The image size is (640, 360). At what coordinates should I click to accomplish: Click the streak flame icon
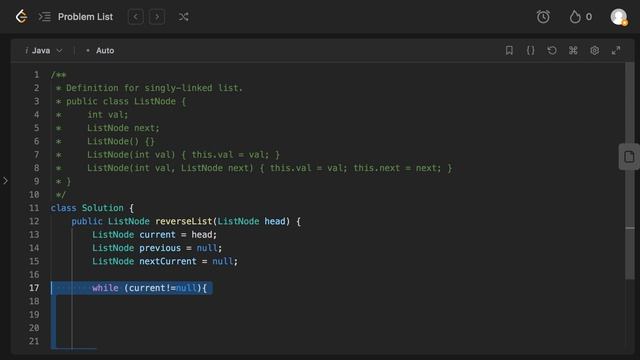(x=575, y=17)
